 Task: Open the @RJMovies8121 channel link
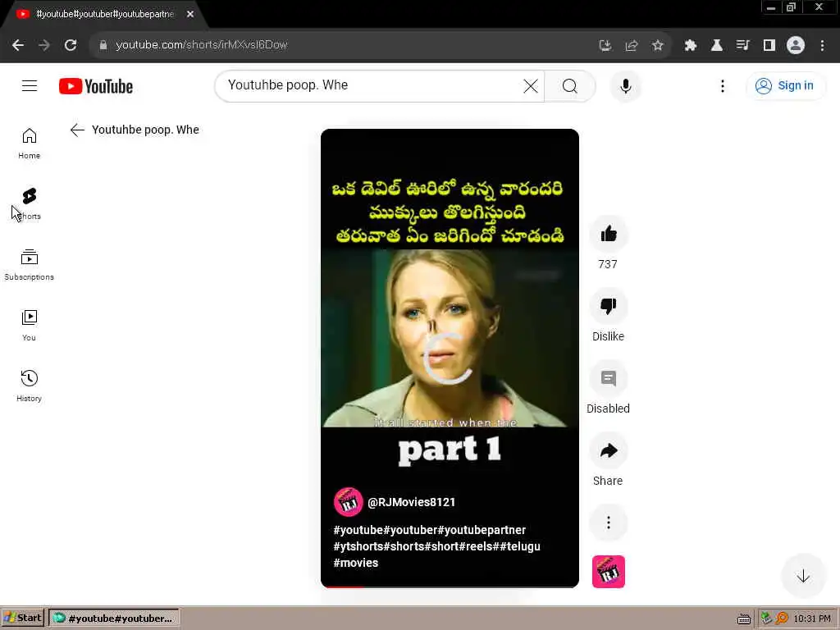click(412, 502)
